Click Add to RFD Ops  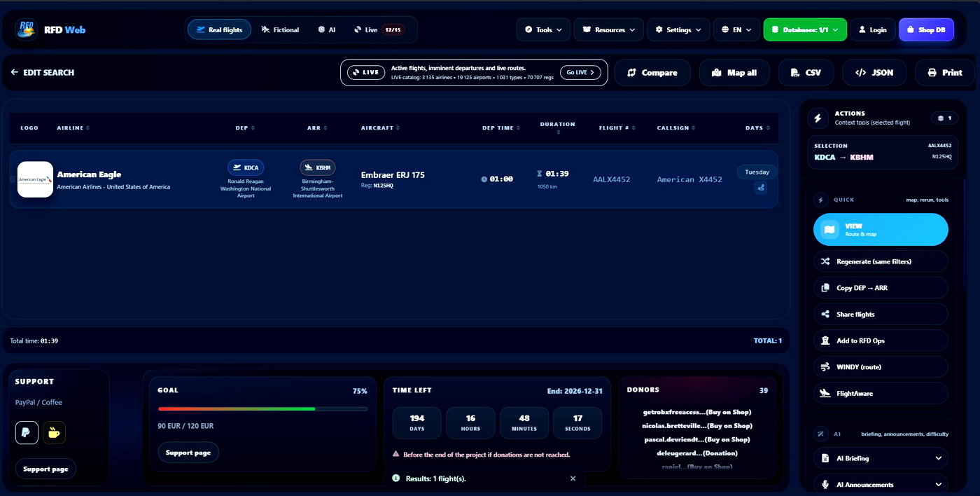881,340
